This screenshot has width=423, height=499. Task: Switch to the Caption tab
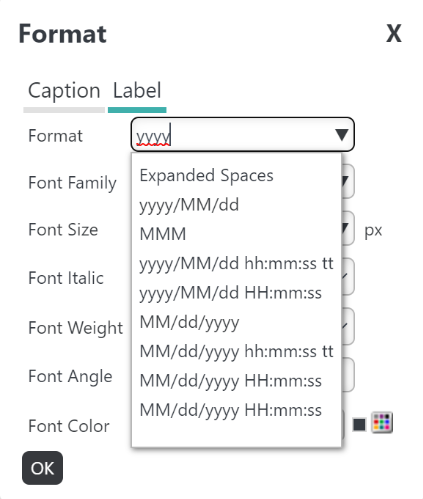coord(64,91)
